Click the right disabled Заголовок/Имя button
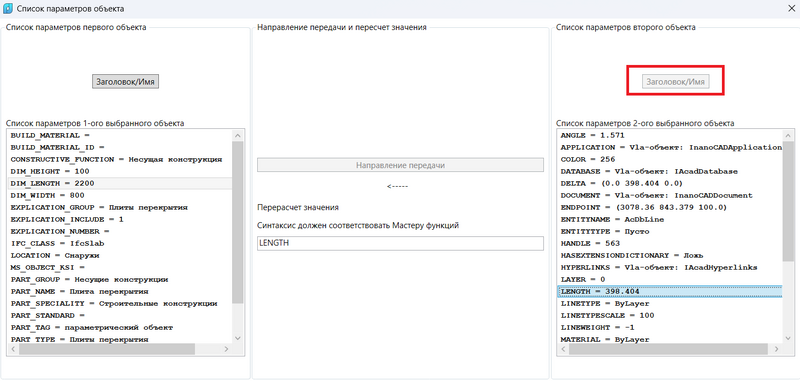This screenshot has width=800, height=381. coord(676,82)
